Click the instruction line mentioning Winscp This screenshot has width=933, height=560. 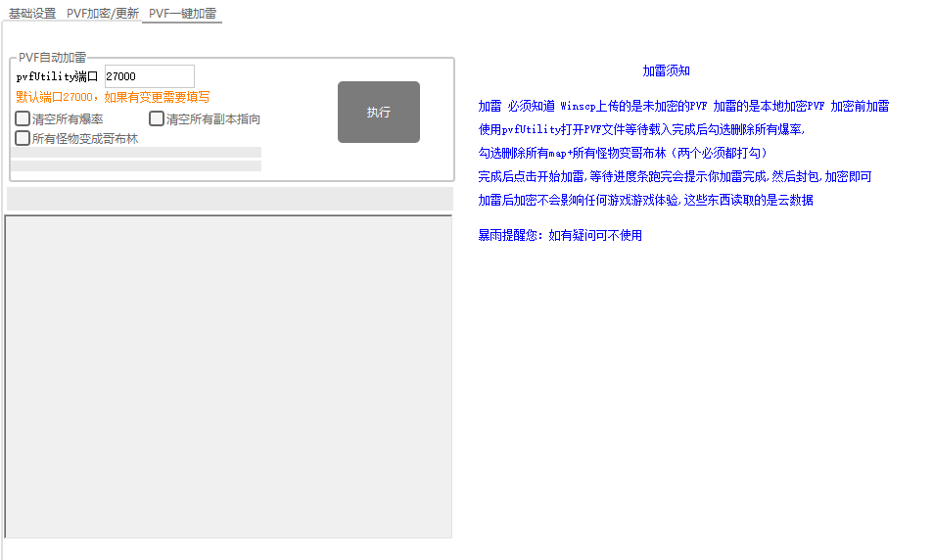(683, 107)
